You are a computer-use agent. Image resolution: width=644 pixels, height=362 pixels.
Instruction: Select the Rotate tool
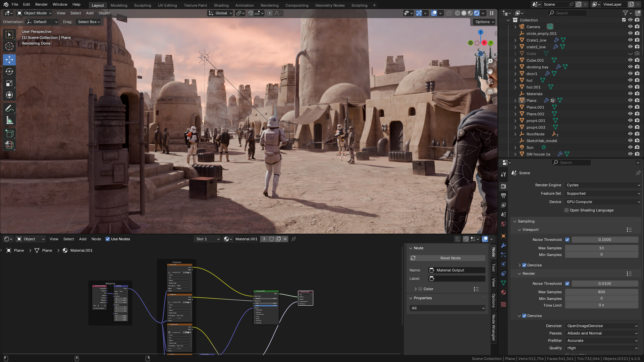pos(9,71)
